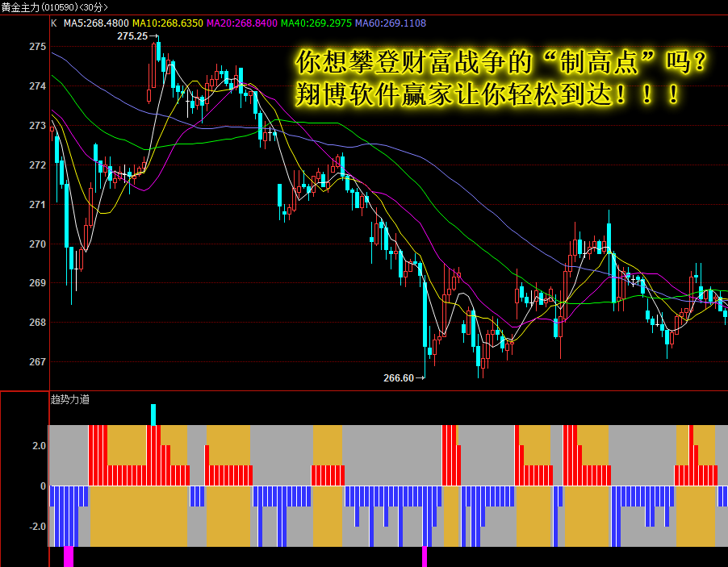The image size is (728, 567).
Task: Click the magenta signal bar at bottom left
Action: tap(69, 557)
